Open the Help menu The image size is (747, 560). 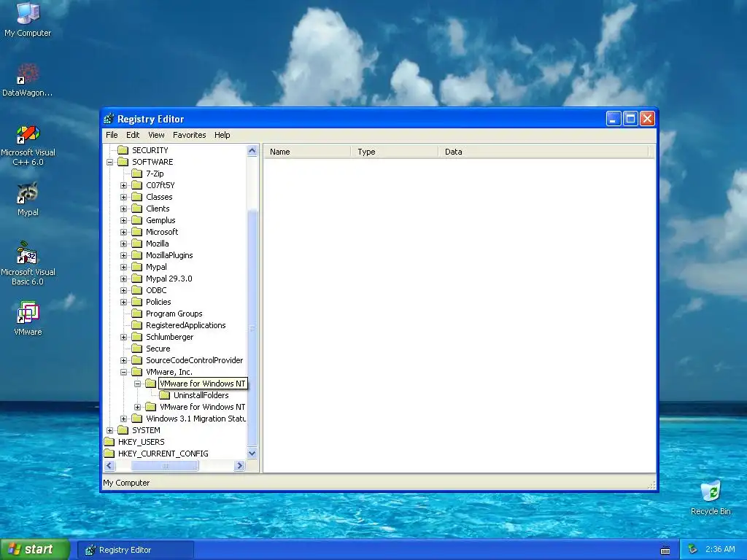pos(222,135)
